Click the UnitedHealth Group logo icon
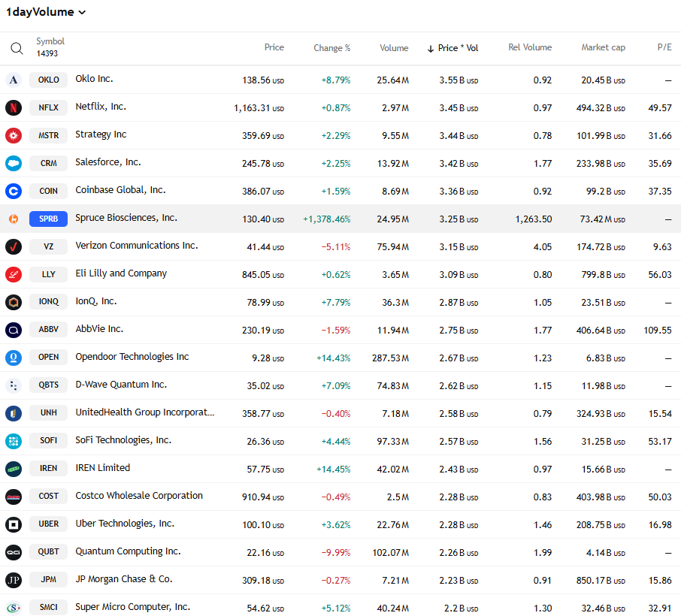The image size is (681, 616). (14, 413)
